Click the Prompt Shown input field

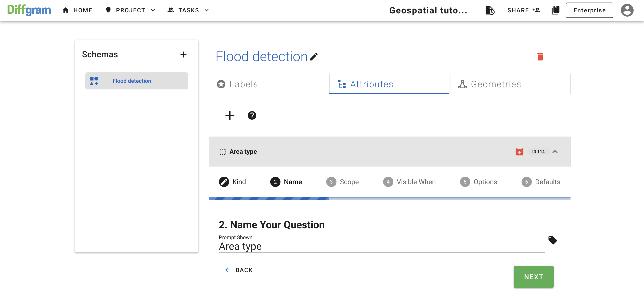point(382,246)
